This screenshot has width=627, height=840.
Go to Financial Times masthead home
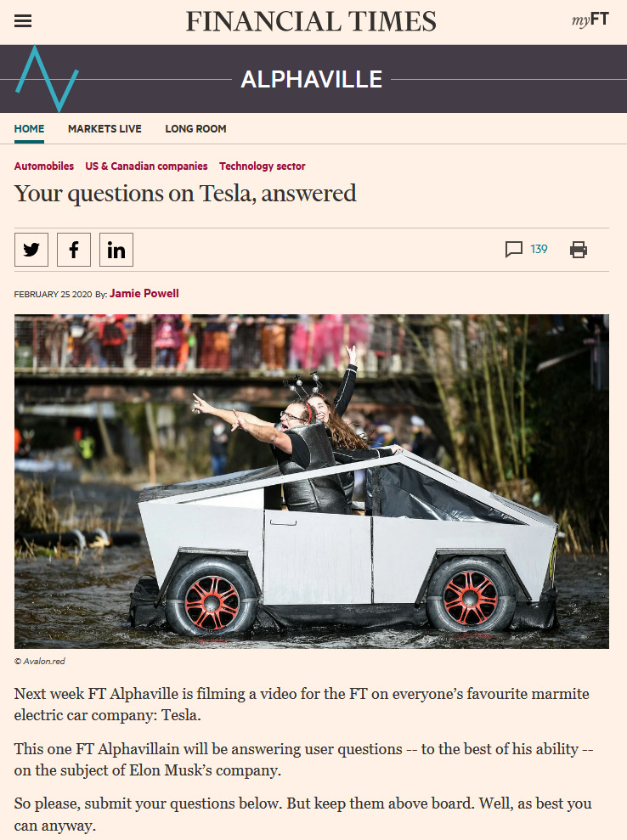click(x=311, y=21)
